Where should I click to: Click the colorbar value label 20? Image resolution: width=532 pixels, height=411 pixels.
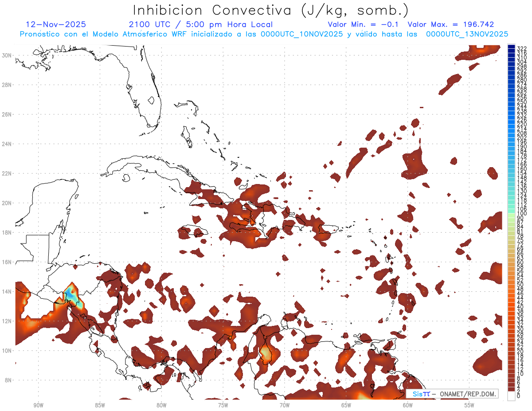coord(520,351)
